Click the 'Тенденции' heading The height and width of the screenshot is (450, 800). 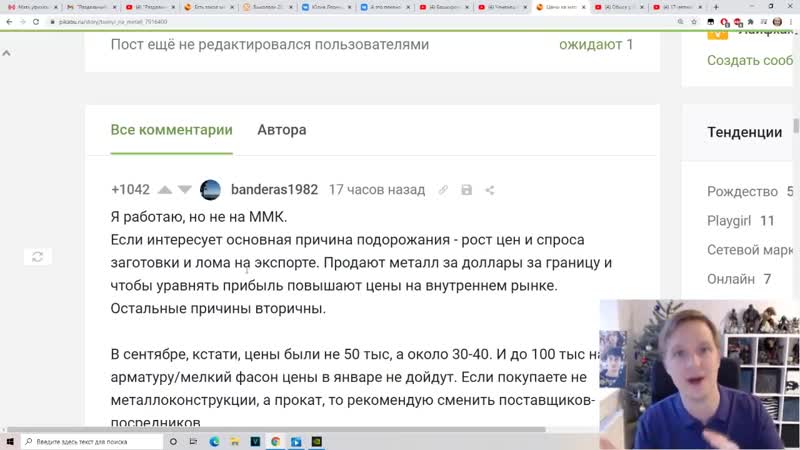744,132
